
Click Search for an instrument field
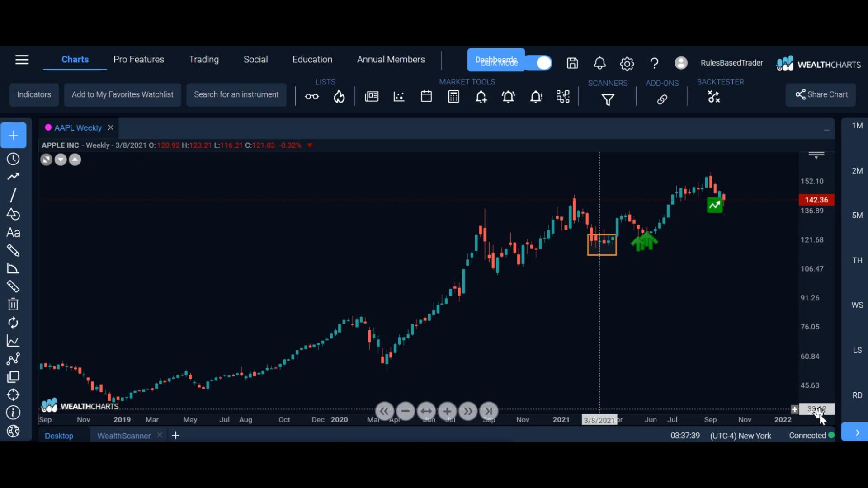[x=236, y=95]
